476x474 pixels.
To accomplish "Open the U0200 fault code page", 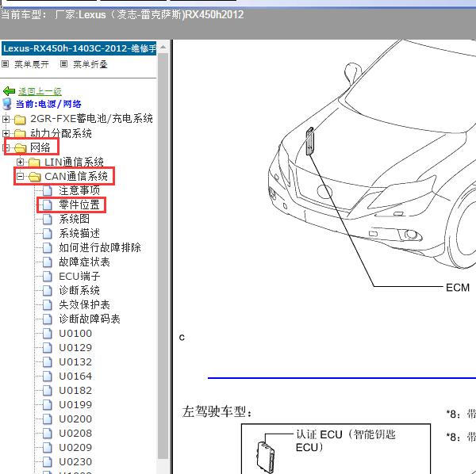I will [x=75, y=419].
